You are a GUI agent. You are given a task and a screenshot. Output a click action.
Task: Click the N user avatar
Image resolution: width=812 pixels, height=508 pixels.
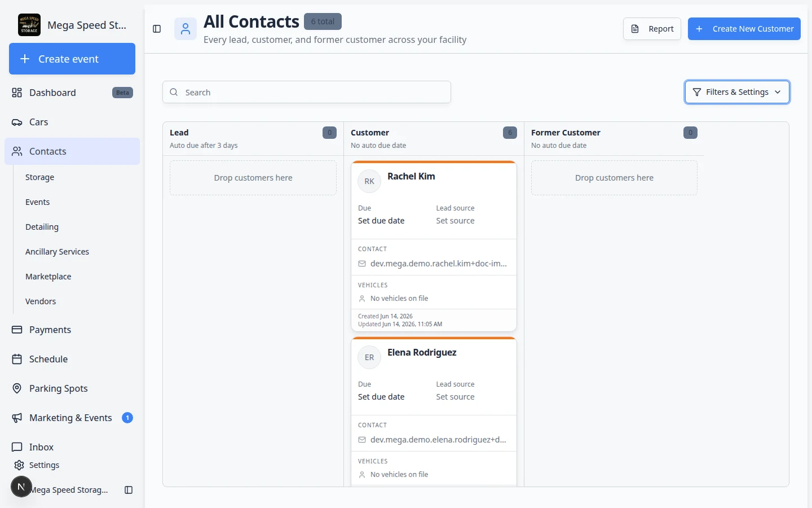point(21,487)
